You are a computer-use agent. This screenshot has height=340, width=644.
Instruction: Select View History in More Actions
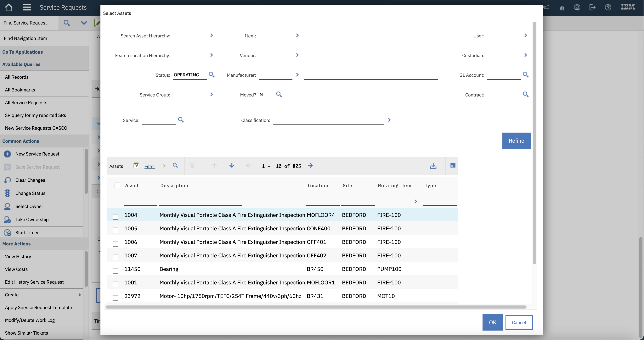pyautogui.click(x=18, y=257)
